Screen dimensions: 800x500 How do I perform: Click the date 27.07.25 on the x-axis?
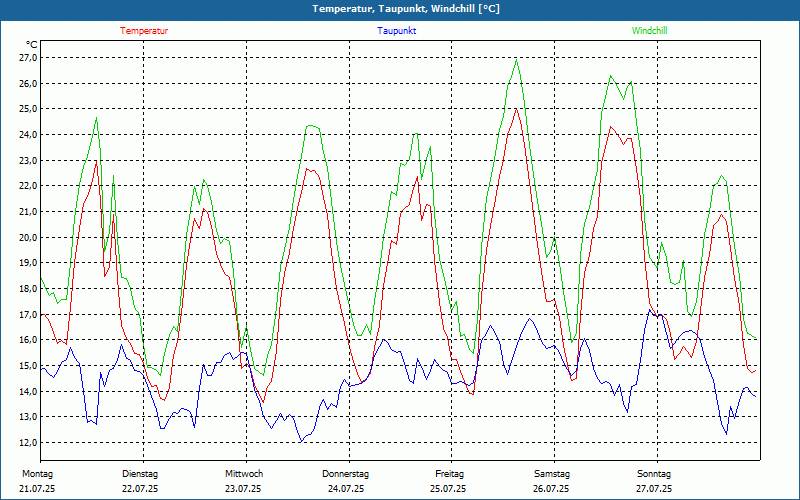(654, 489)
